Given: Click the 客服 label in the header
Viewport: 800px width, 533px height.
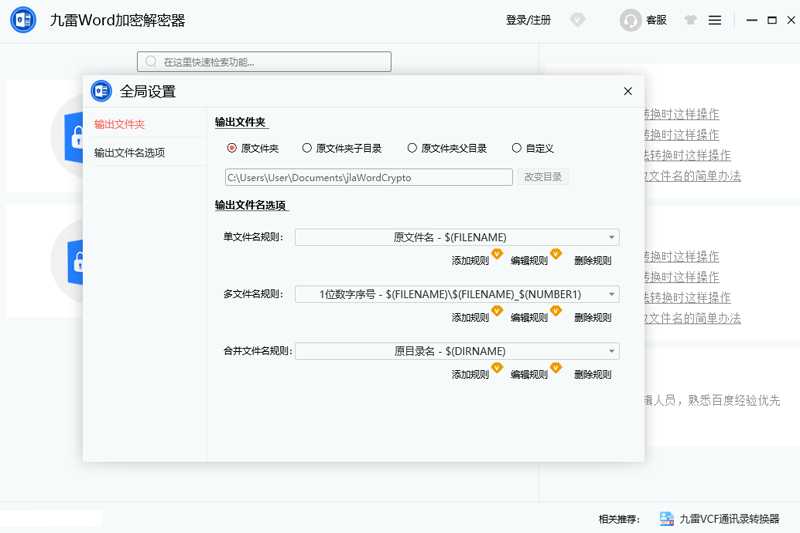Looking at the screenshot, I should [656, 20].
